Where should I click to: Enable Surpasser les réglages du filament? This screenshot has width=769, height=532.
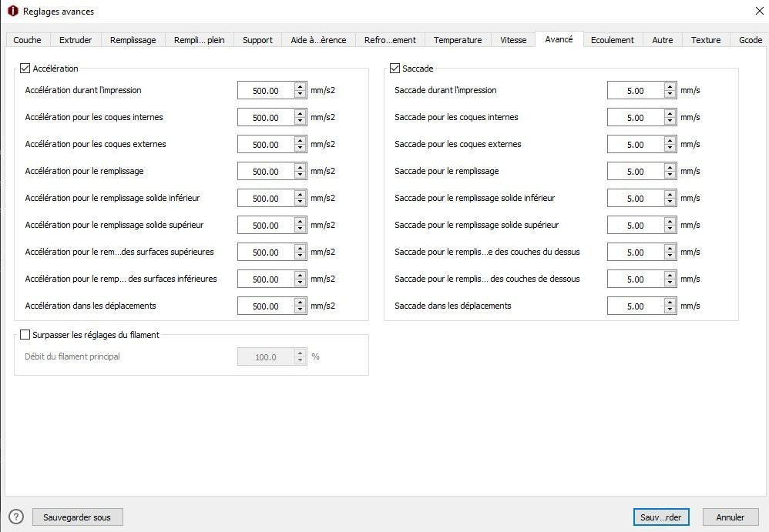click(x=25, y=335)
